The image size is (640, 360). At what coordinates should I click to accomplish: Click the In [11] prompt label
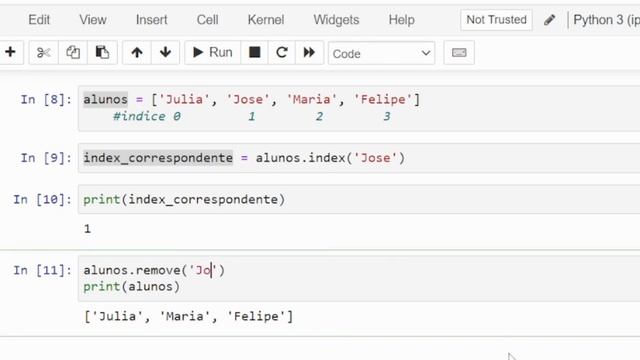42,270
